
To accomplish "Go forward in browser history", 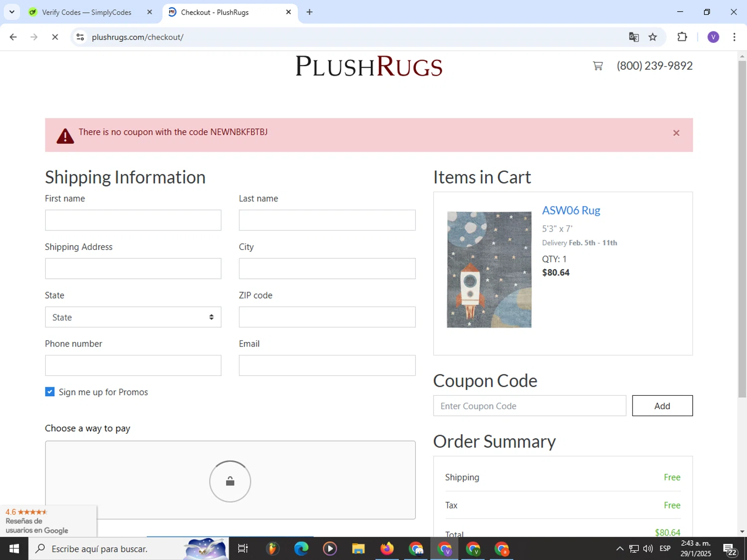I will coord(34,37).
